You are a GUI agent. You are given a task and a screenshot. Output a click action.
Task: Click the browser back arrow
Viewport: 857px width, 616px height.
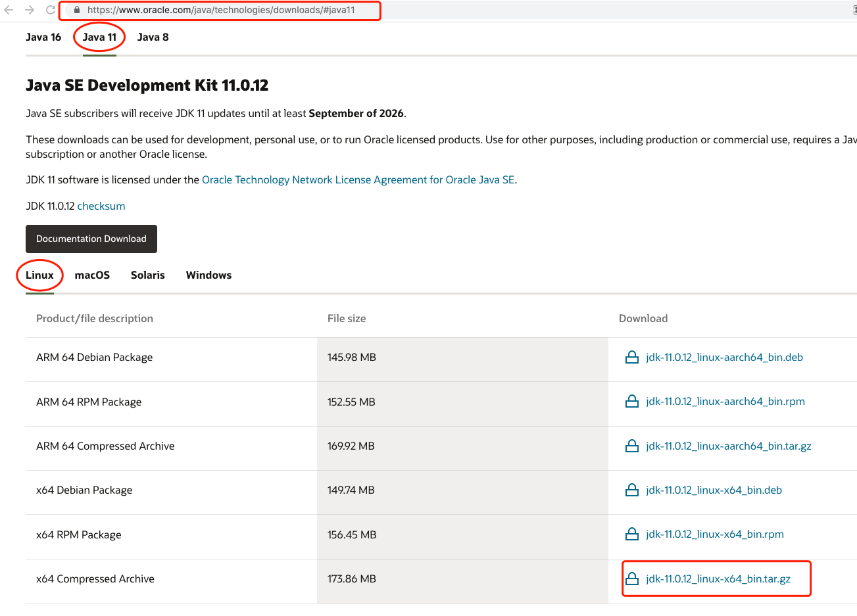pyautogui.click(x=9, y=10)
